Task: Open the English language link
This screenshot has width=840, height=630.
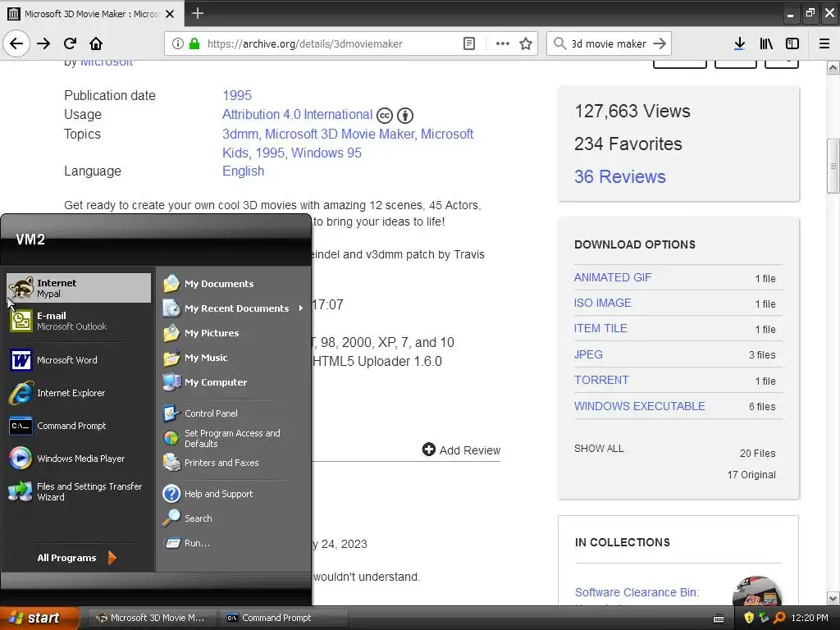Action: (x=243, y=171)
